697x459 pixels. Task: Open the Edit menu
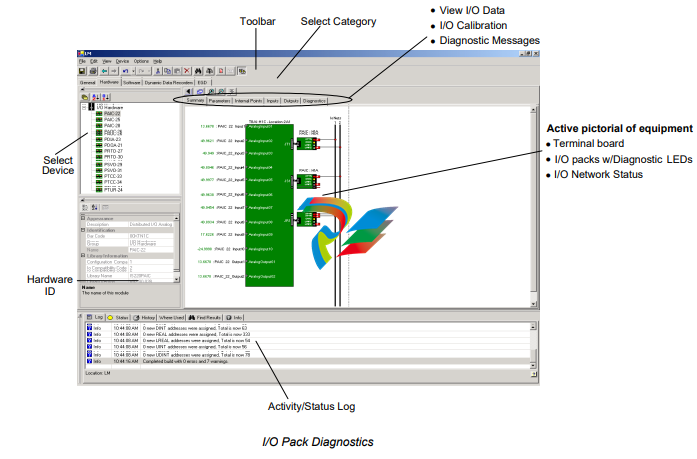pyautogui.click(x=94, y=61)
